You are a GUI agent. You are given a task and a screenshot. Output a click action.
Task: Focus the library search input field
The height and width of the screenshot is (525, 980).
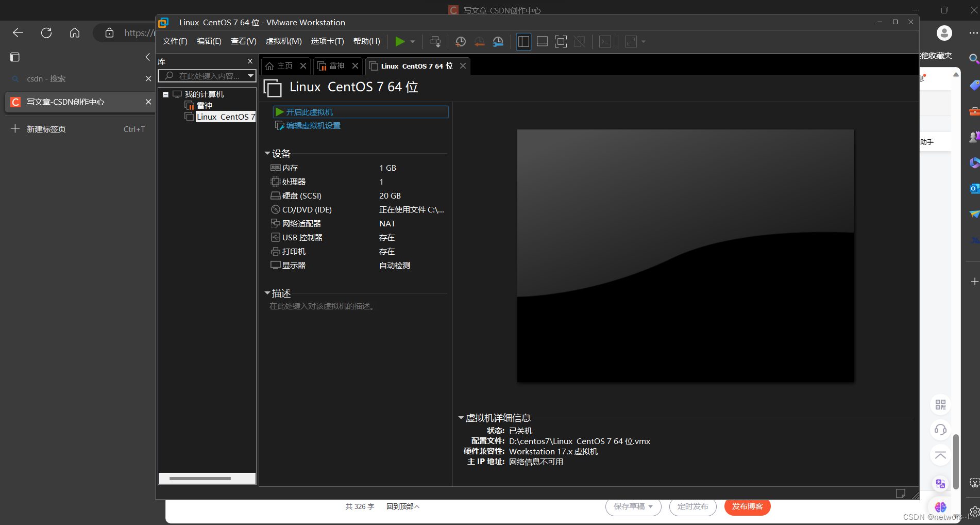tap(204, 76)
